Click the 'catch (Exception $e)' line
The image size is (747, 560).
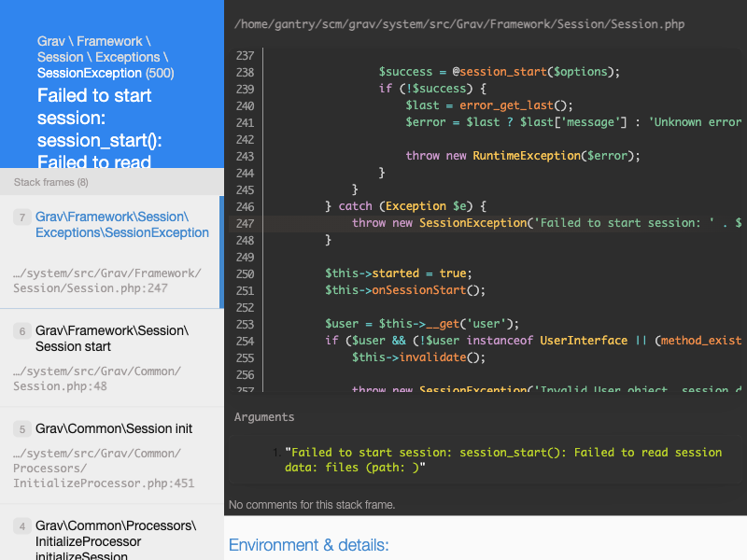[405, 206]
